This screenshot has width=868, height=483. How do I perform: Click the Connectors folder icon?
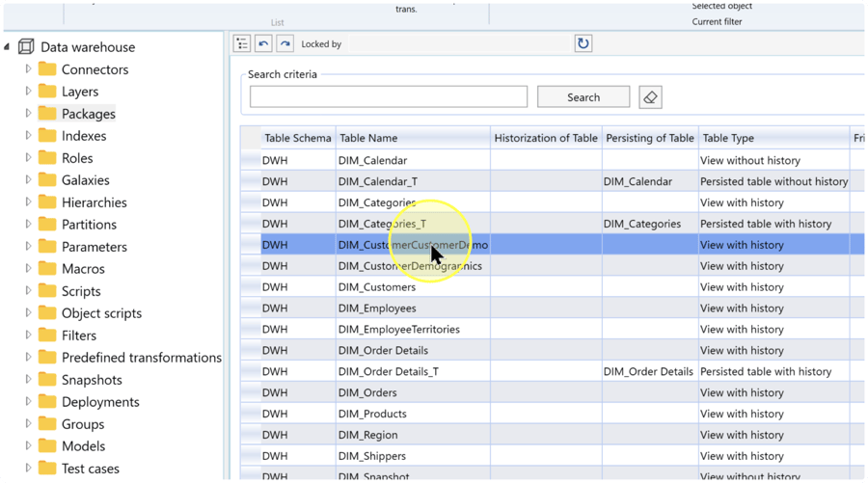pos(47,69)
